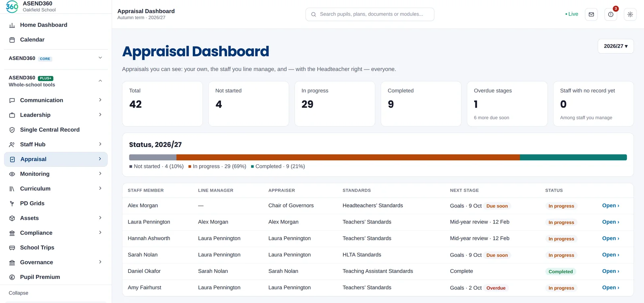The image size is (644, 303).
Task: Click the PD Grids sprout icon
Action: pos(12,204)
